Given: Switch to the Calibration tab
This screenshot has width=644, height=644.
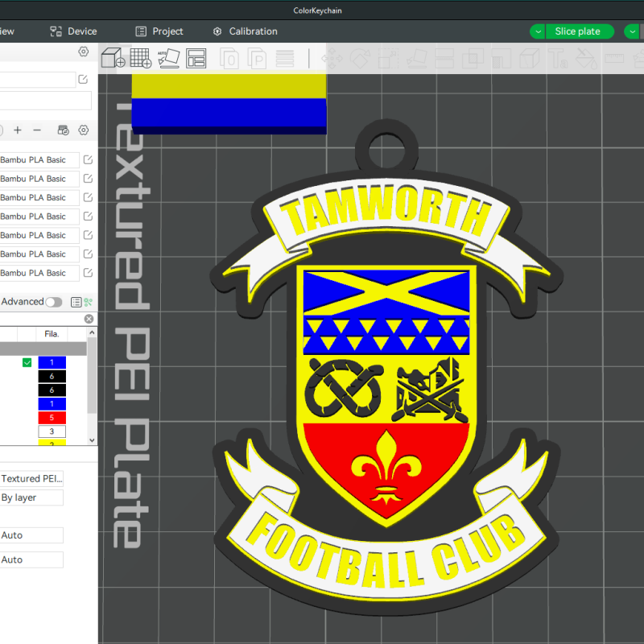Looking at the screenshot, I should [246, 31].
